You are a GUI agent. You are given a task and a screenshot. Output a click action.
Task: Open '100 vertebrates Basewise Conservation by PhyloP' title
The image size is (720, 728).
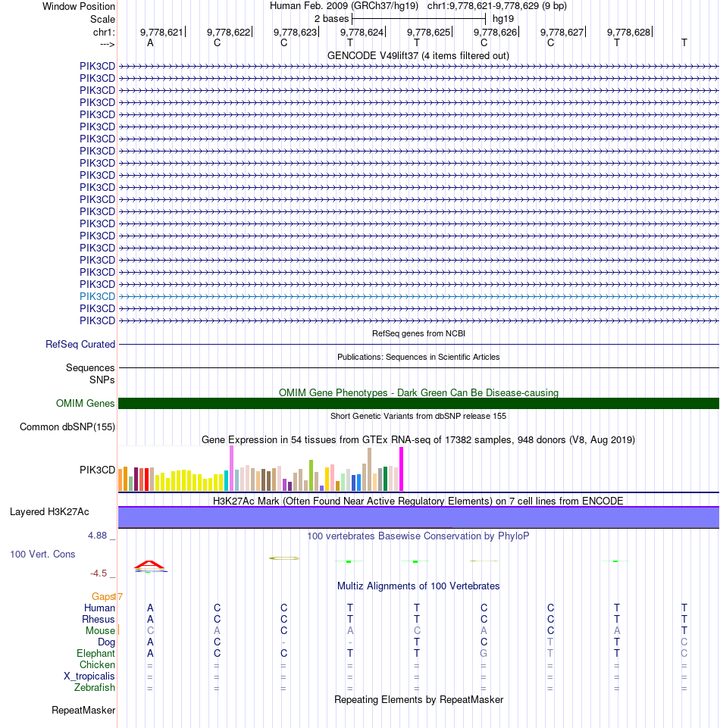418,536
